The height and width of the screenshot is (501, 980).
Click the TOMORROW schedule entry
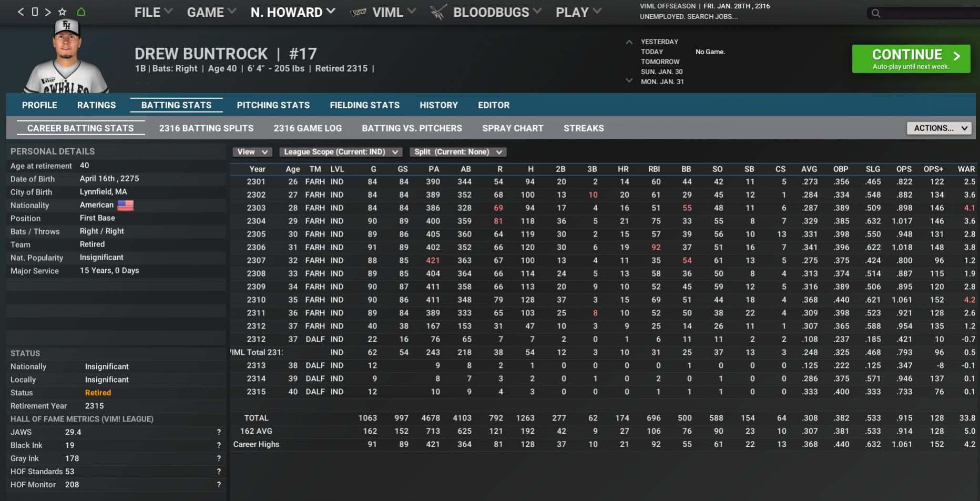(660, 62)
